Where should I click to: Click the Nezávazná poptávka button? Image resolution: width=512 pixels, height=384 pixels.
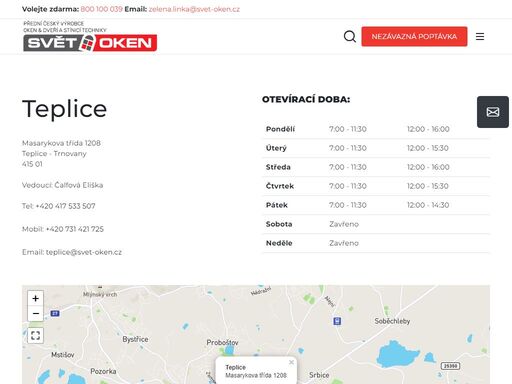click(x=414, y=36)
